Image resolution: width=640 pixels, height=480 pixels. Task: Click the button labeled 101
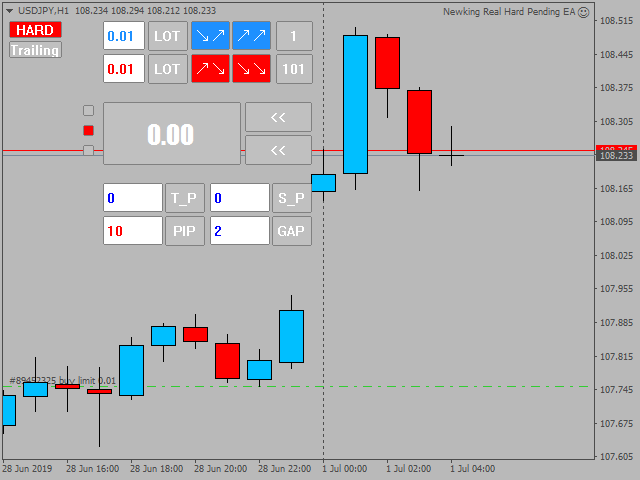pyautogui.click(x=294, y=69)
